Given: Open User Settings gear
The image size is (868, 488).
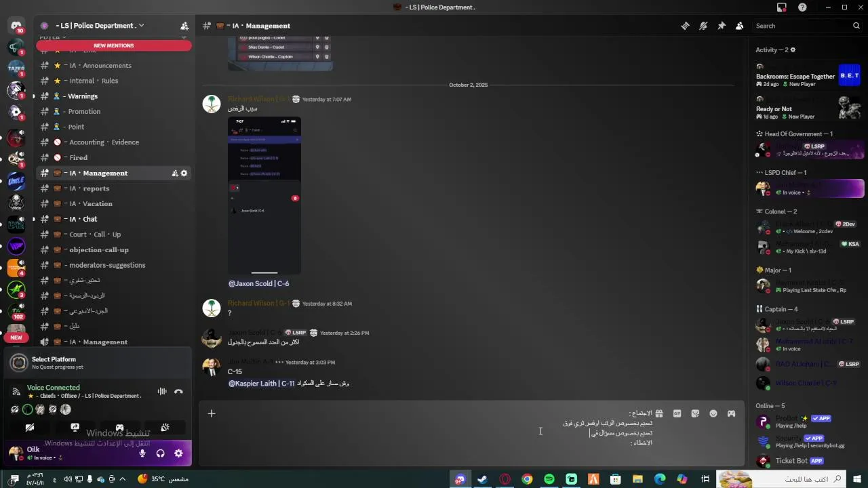Looking at the screenshot, I should point(178,453).
